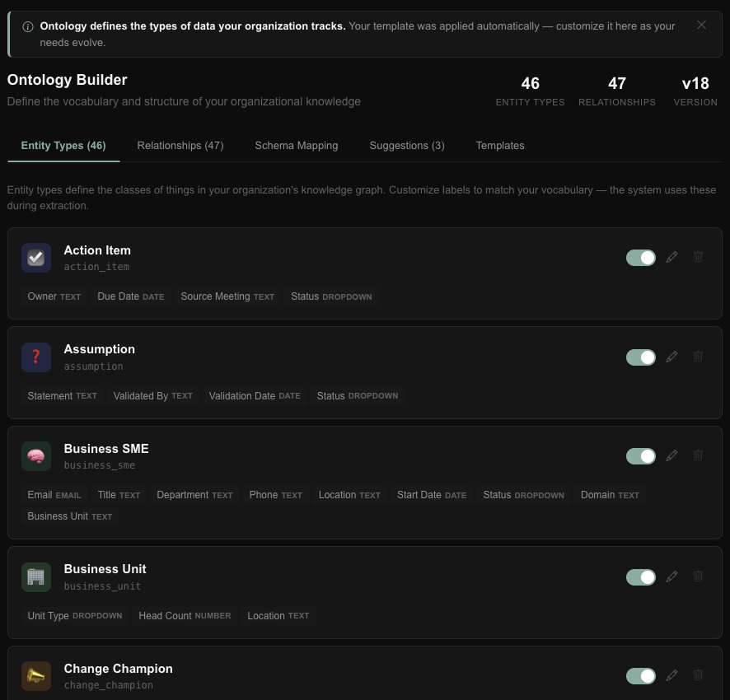Image resolution: width=730 pixels, height=700 pixels.
Task: Turn off the Business Unit toggle
Action: click(x=641, y=577)
